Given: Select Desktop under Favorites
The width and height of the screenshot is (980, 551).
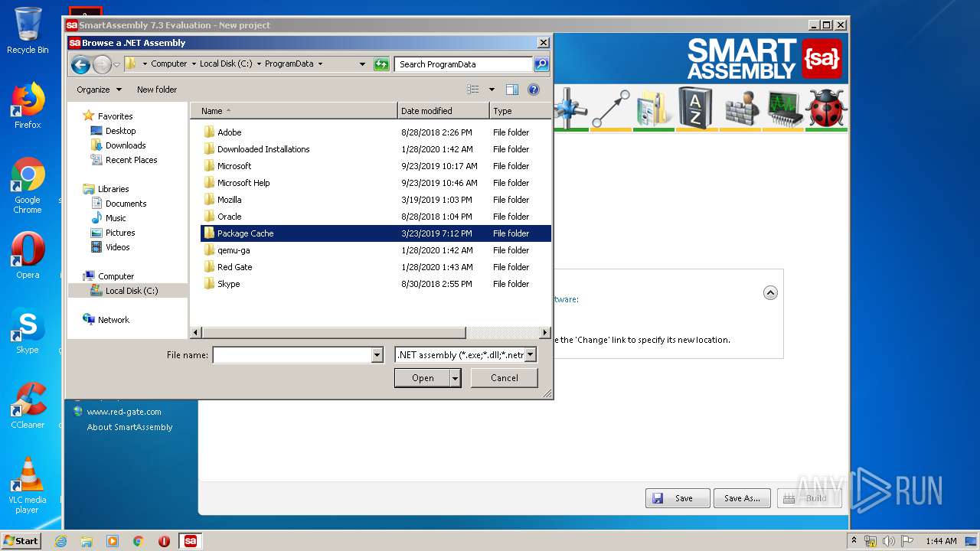Looking at the screenshot, I should (x=120, y=131).
